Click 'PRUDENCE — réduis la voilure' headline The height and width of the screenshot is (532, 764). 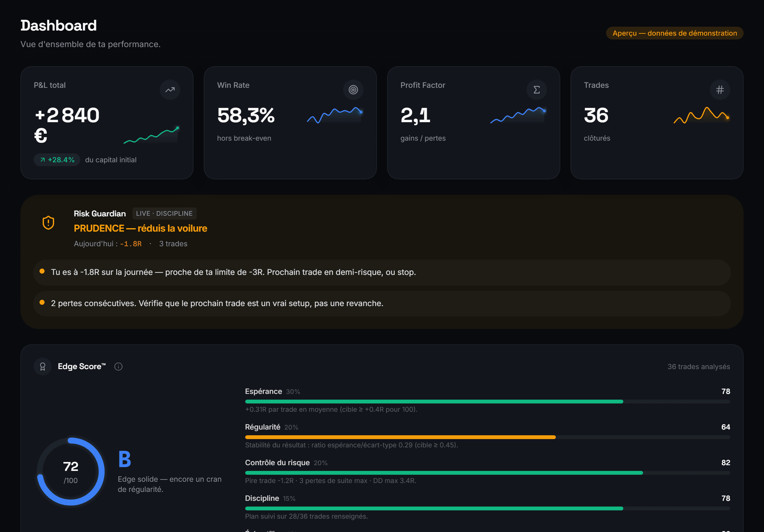pos(140,228)
